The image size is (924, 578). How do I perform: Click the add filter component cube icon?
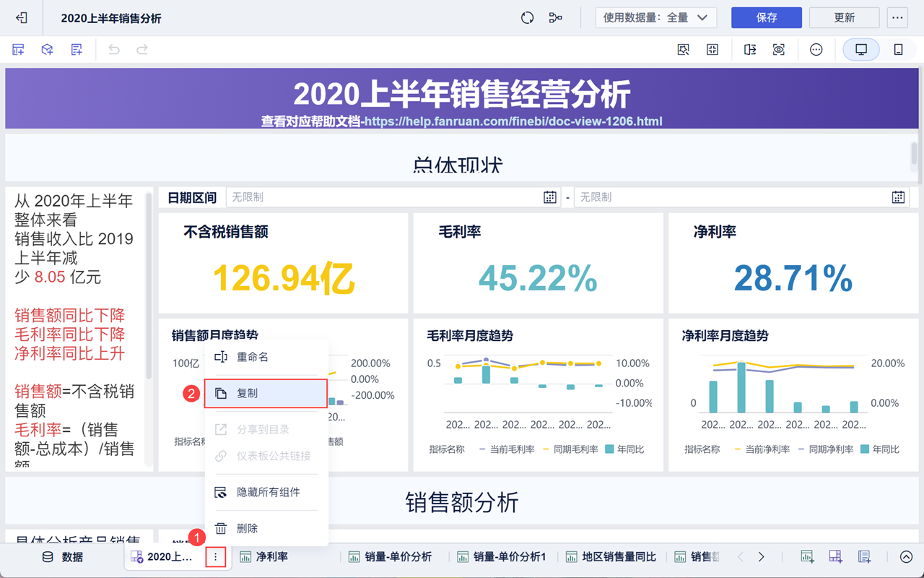(47, 50)
